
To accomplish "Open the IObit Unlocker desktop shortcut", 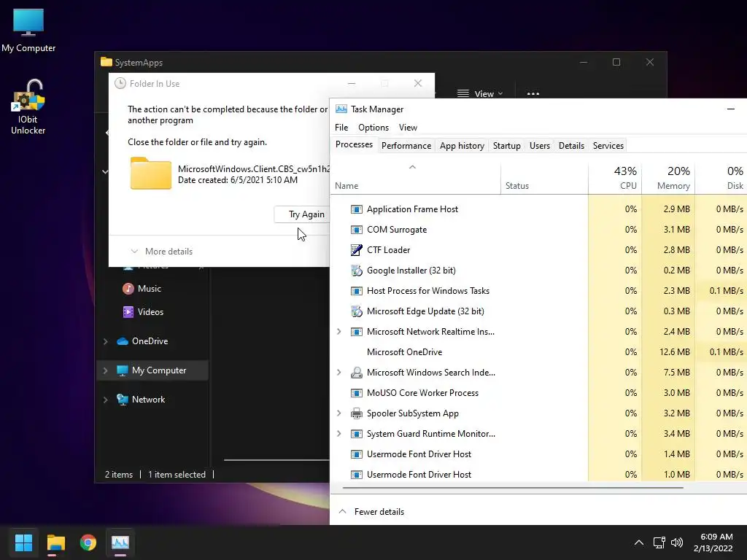I will (28, 107).
